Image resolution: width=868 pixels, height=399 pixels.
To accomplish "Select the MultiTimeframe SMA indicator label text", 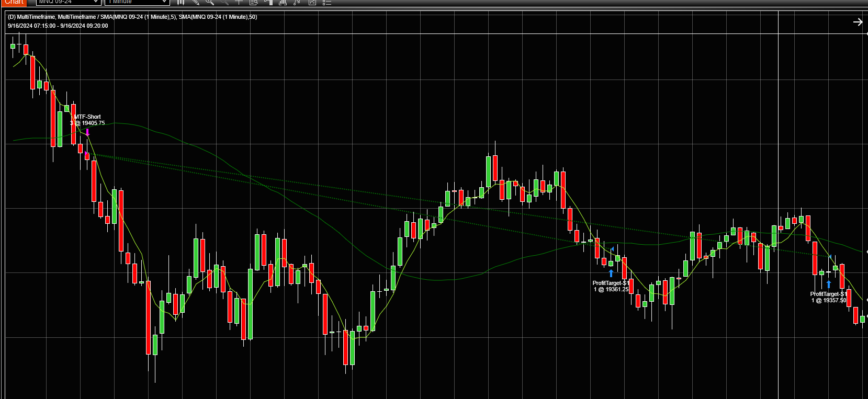I will (x=132, y=17).
